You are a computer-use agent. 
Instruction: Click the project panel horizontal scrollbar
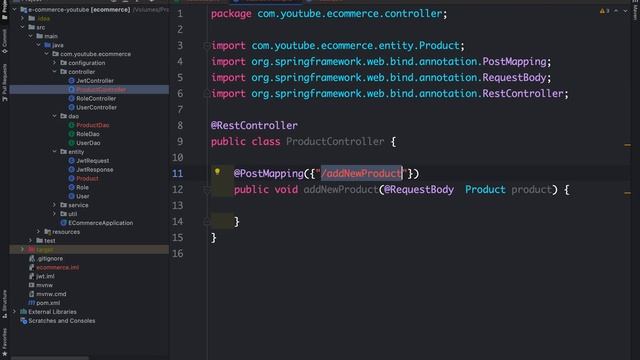pos(50,358)
